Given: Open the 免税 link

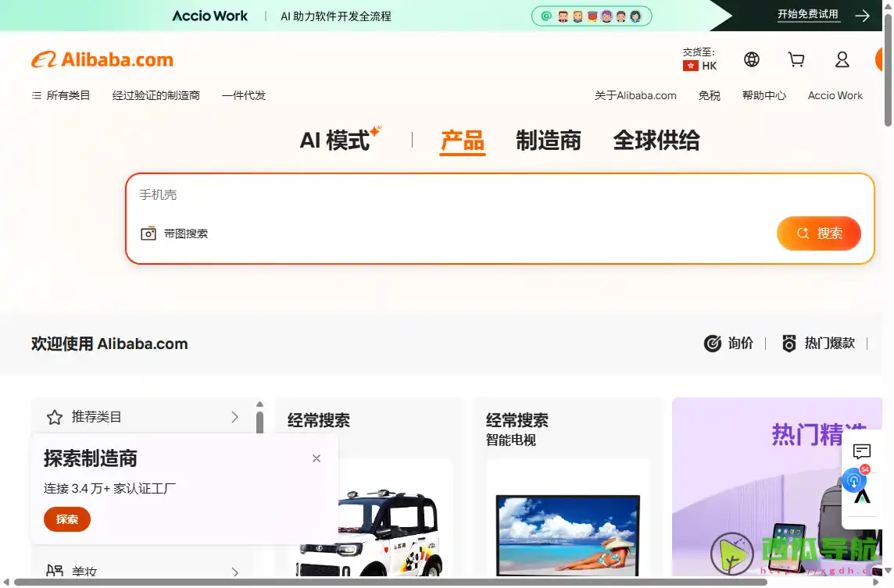Looking at the screenshot, I should pos(710,95).
